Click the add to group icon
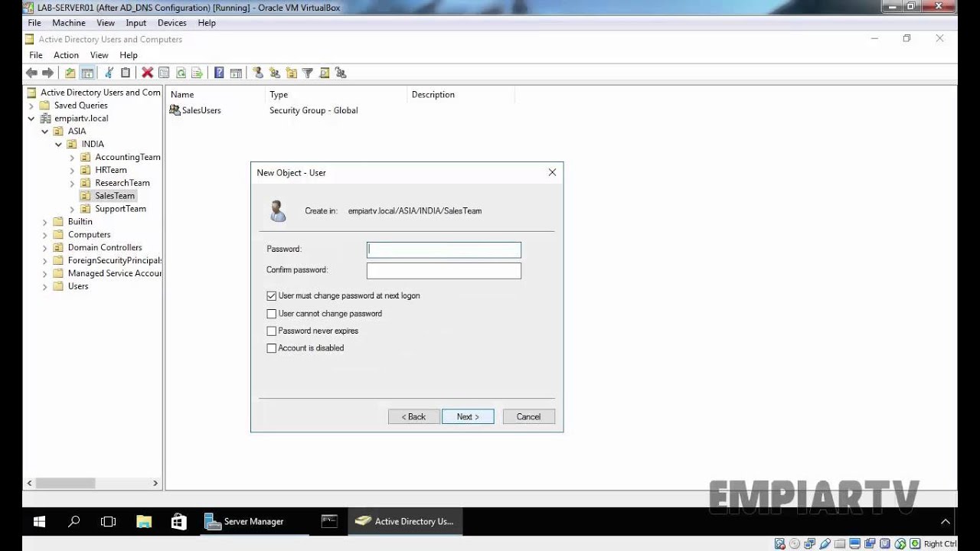The image size is (980, 551). tap(341, 73)
